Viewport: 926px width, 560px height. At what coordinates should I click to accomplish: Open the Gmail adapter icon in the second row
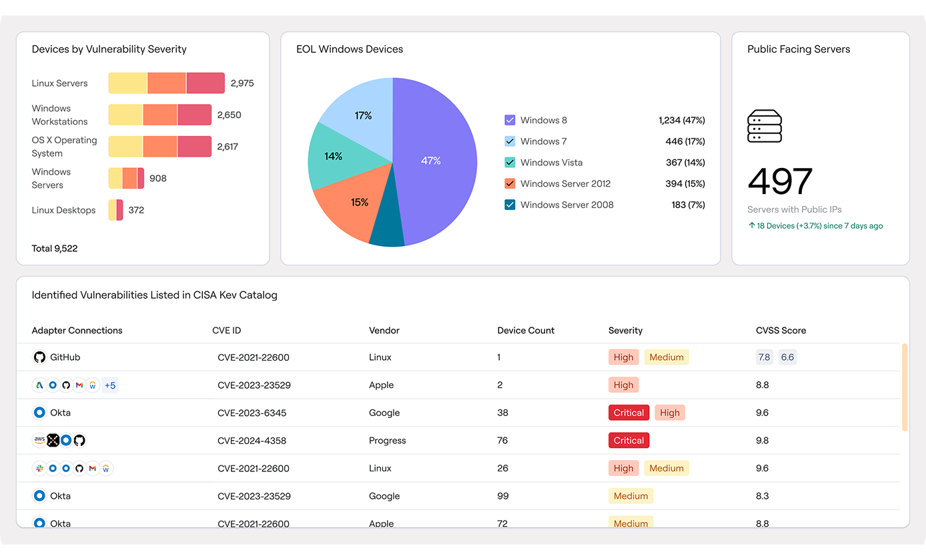pyautogui.click(x=79, y=385)
